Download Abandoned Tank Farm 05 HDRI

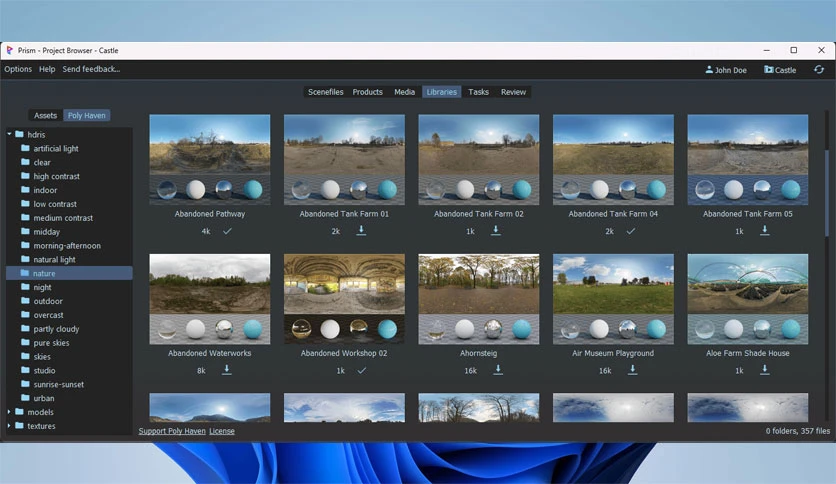coord(765,230)
